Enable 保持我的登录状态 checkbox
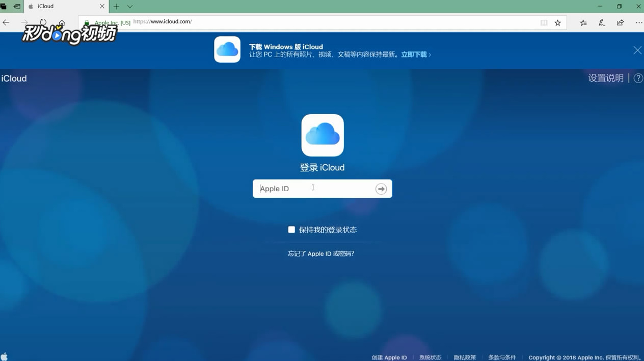644x361 pixels. tap(291, 230)
